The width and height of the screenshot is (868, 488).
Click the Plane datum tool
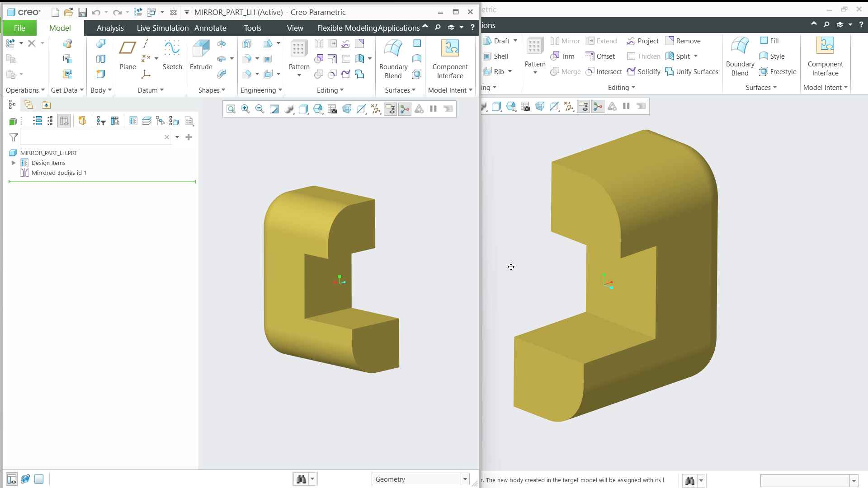coord(127,55)
